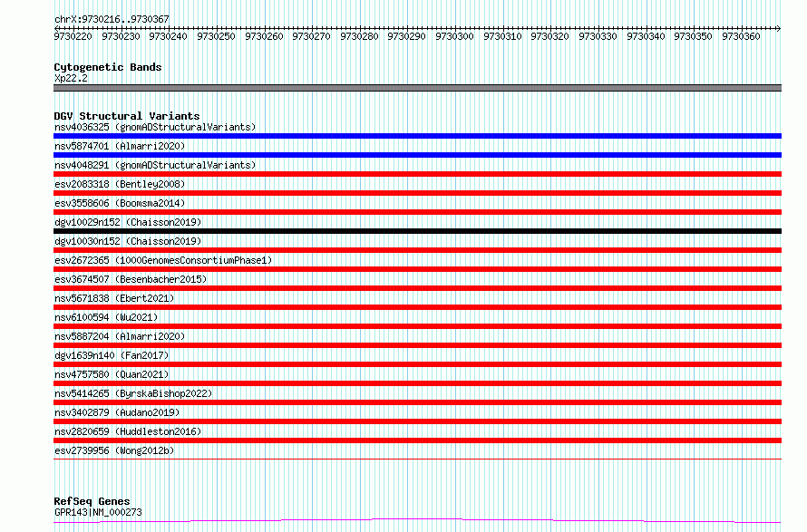Click ruler position 9730280
Image resolution: width=807 pixels, height=532 pixels.
coord(359,36)
